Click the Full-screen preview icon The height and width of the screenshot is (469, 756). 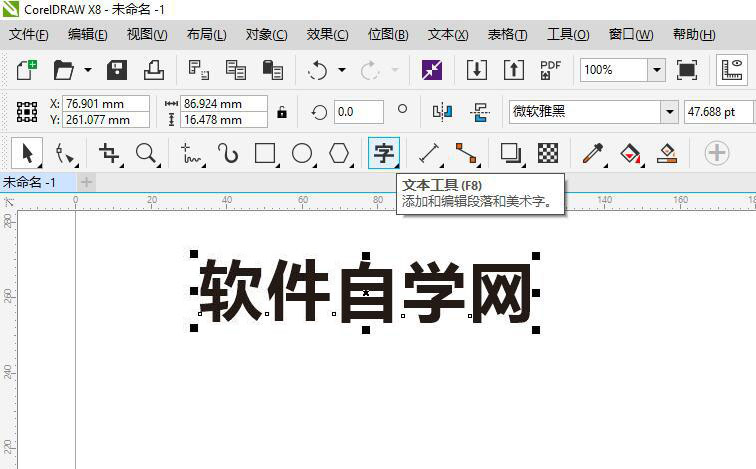click(x=687, y=70)
